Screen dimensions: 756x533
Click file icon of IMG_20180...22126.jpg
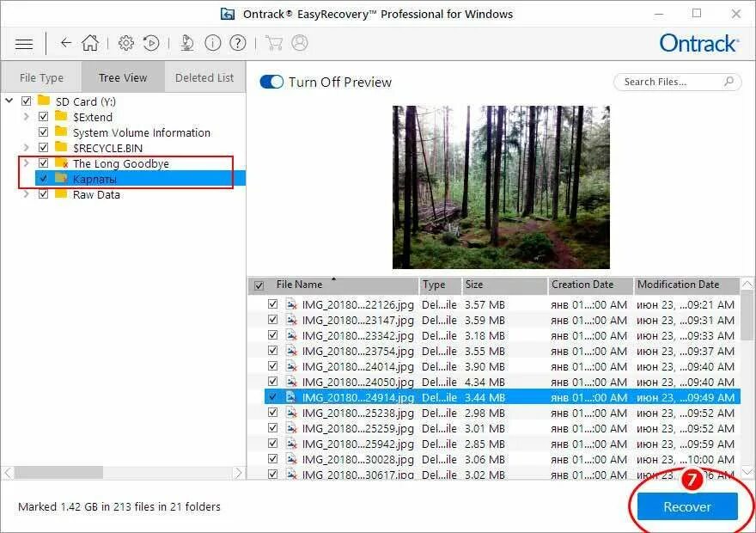[291, 304]
